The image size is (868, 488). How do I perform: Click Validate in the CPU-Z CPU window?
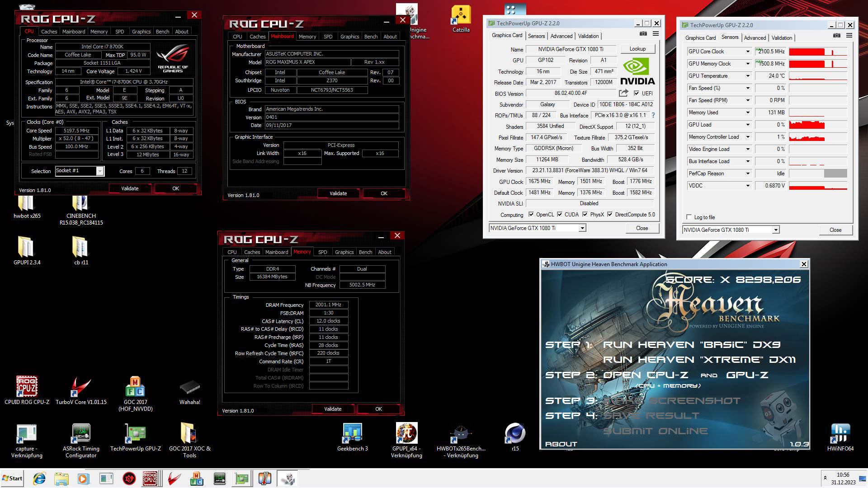(x=130, y=188)
